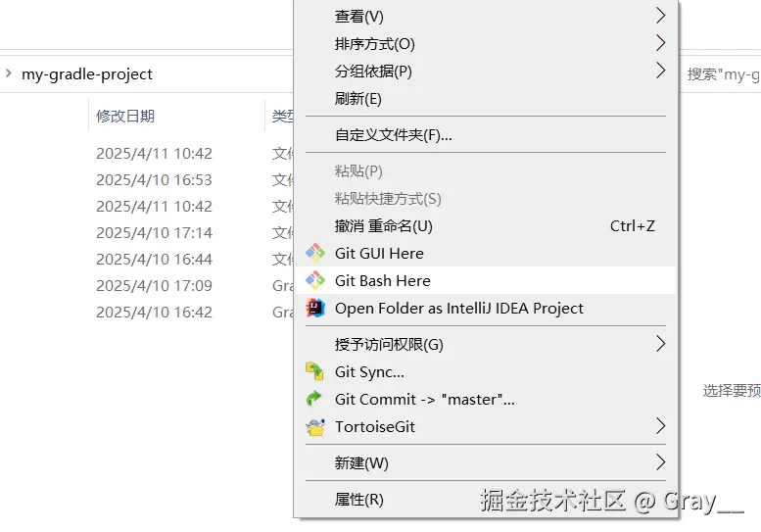The height and width of the screenshot is (532, 761).
Task: Expand the 分组依据(P) submenu arrow
Action: point(660,71)
